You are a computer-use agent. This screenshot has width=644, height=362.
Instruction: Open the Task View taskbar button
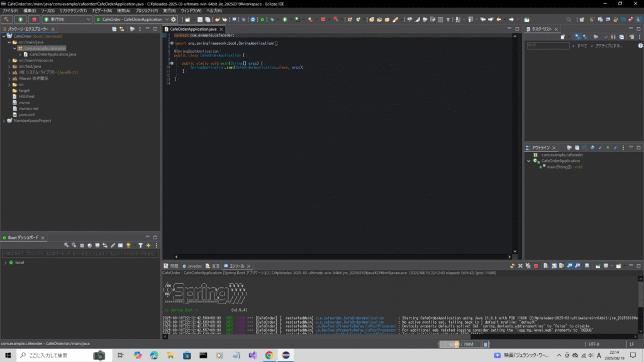(120, 355)
